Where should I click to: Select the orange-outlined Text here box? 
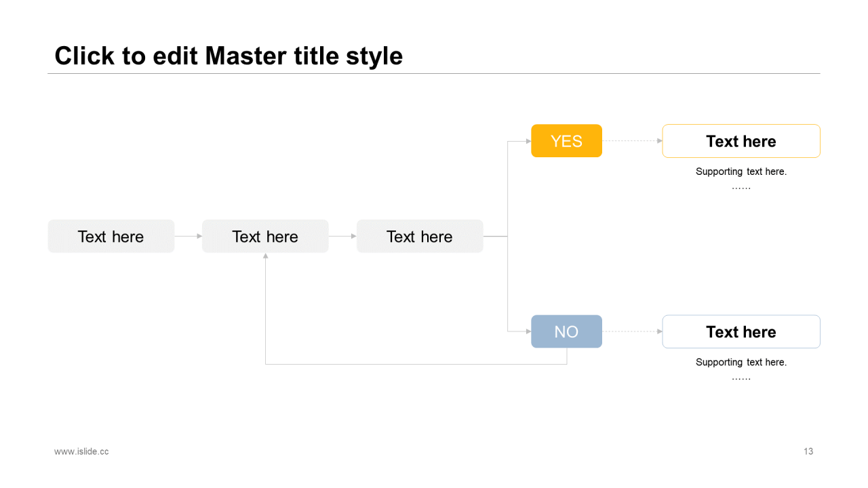(x=741, y=141)
